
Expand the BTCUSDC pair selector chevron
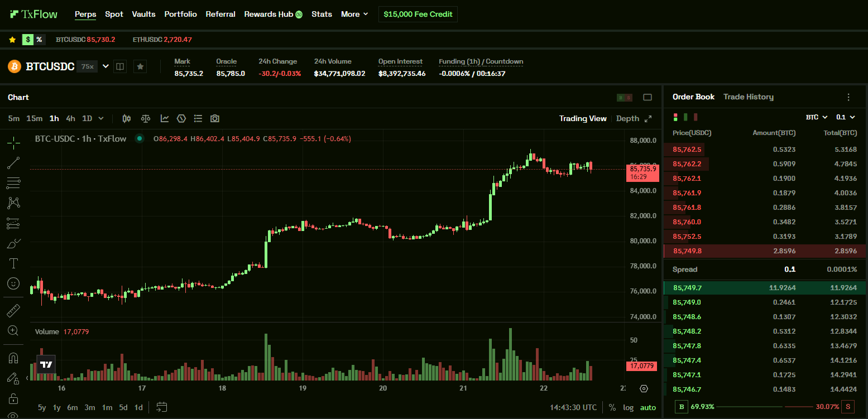point(105,66)
